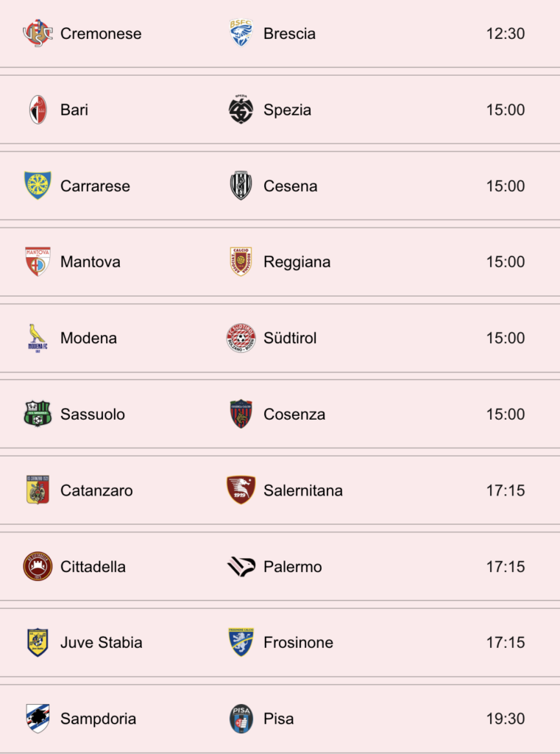
Task: Select the Cosenza team name
Action: (294, 414)
